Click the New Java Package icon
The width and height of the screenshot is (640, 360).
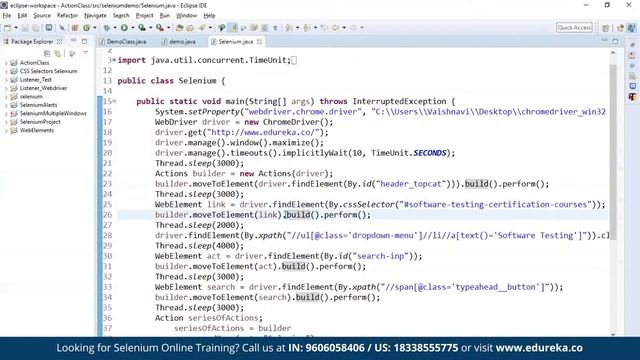(75, 28)
